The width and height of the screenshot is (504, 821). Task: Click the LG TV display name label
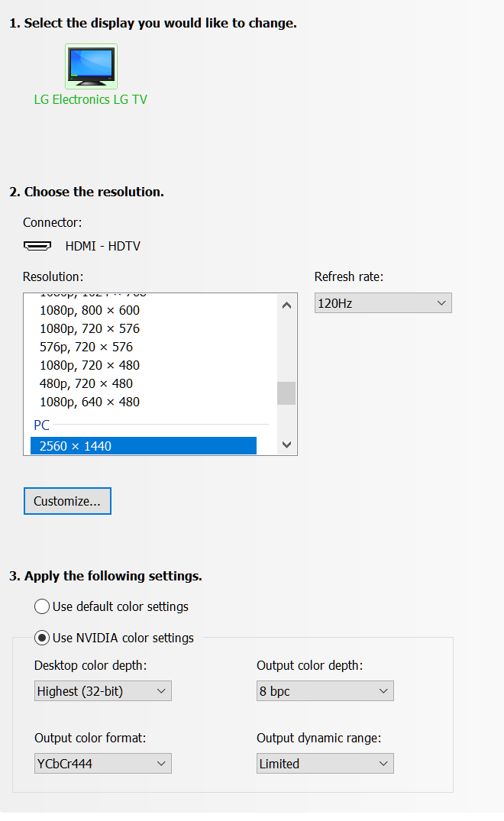click(91, 99)
